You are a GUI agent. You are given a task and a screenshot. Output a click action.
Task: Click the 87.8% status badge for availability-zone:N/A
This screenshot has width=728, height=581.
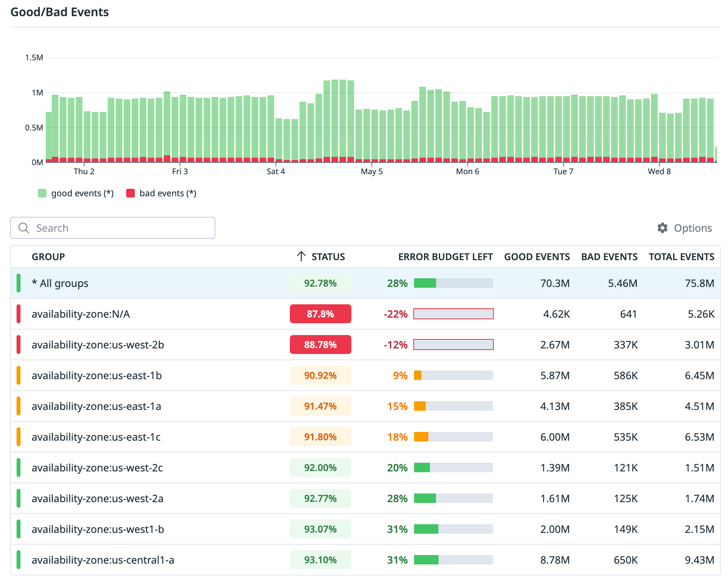tap(320, 314)
